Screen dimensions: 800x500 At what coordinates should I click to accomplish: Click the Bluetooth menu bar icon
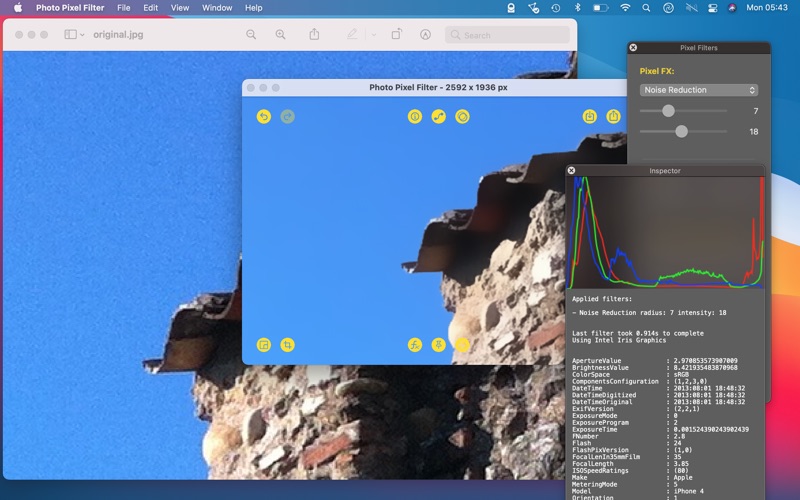click(578, 8)
